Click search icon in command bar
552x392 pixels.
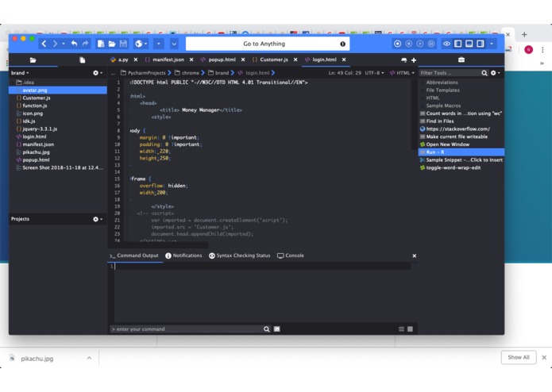(267, 329)
